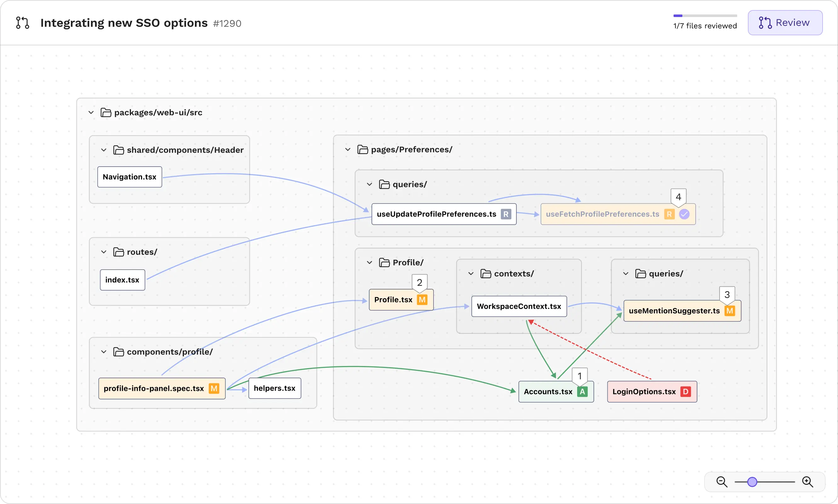This screenshot has width=838, height=504.
Task: Collapse the shared/components/Header folder
Action: click(x=104, y=150)
